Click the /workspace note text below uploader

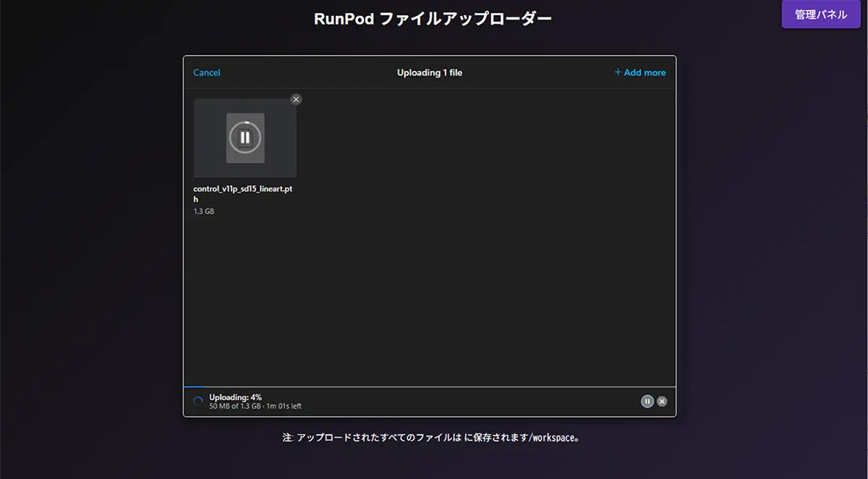point(431,438)
